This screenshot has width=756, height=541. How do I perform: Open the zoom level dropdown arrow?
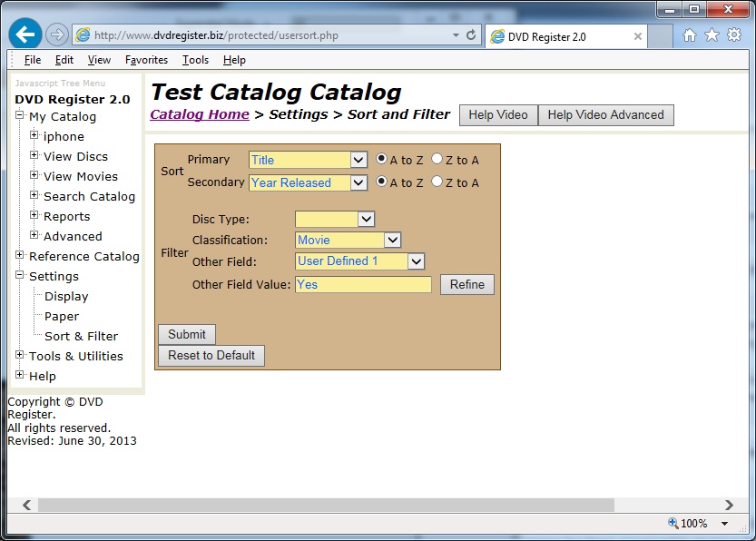pos(724,523)
